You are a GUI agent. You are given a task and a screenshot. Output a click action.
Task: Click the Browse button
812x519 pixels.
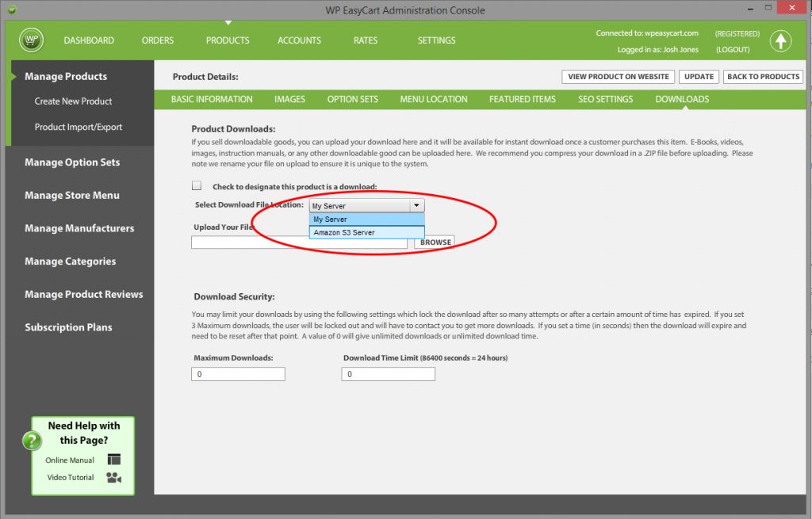point(435,242)
